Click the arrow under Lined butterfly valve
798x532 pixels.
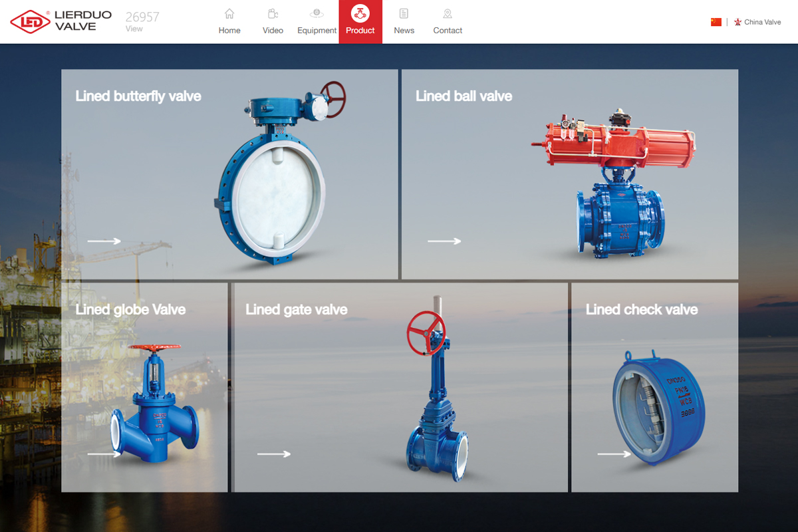coord(104,241)
